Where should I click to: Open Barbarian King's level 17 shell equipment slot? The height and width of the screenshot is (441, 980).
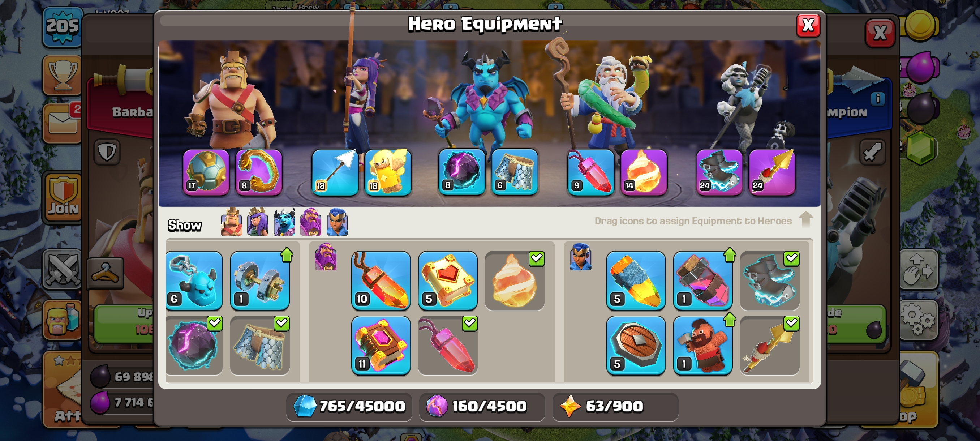pos(206,172)
